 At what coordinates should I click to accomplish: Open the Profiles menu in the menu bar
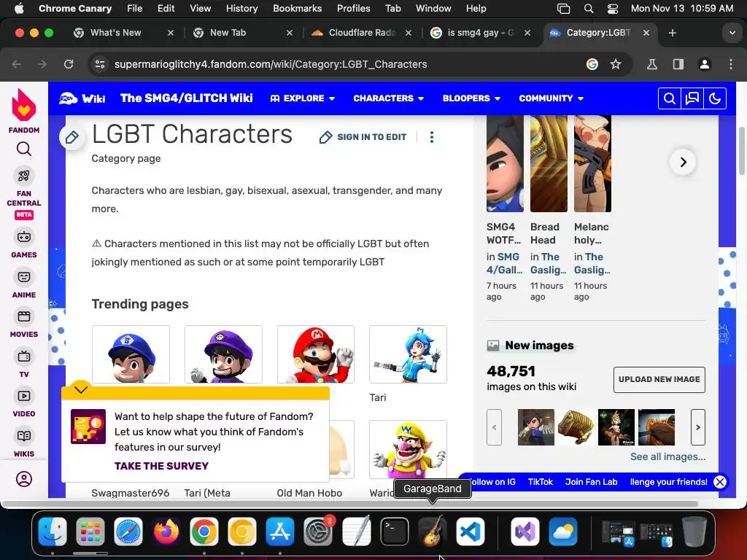pyautogui.click(x=353, y=8)
